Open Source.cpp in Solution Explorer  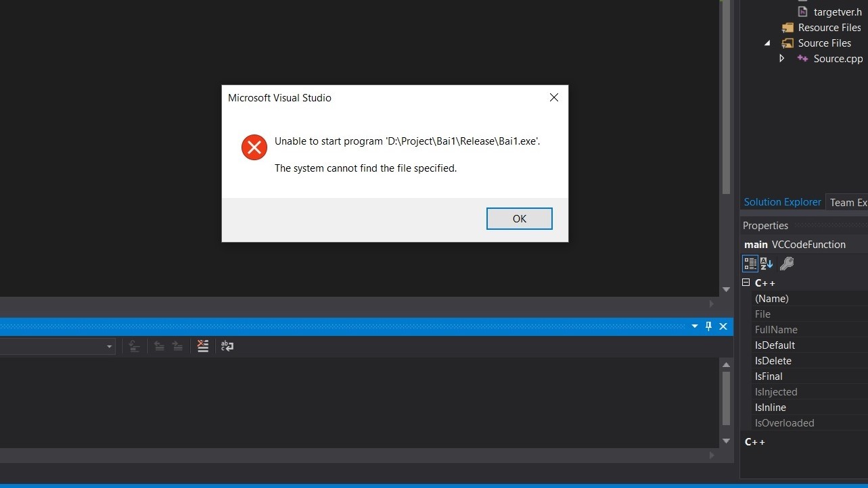[x=838, y=58]
